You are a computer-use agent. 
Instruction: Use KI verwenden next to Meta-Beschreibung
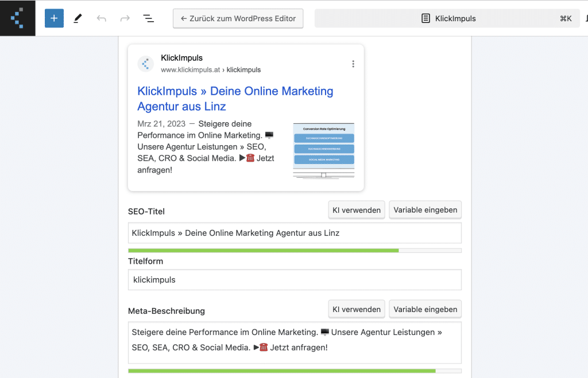[356, 309]
